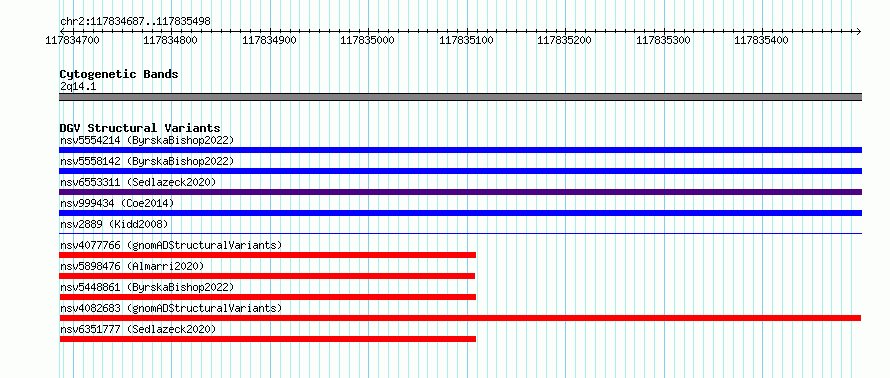Image resolution: width=890 pixels, height=378 pixels.
Task: Open variant label nsv4077766 (gnomADStructuralVariants)
Action: point(171,245)
